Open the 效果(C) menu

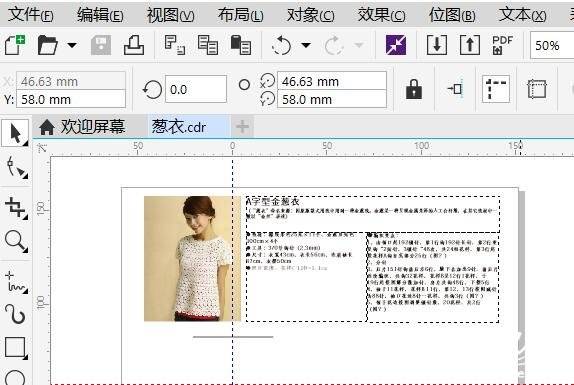point(381,15)
